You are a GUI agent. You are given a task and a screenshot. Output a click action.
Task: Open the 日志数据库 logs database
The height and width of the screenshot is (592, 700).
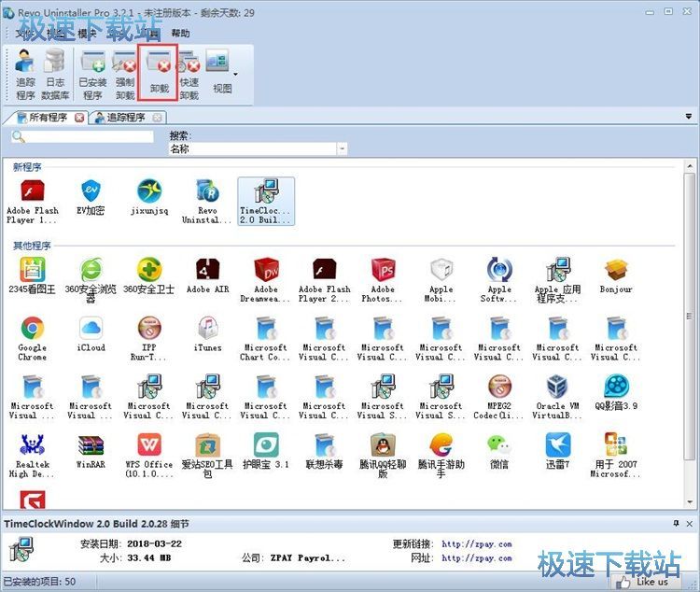point(55,74)
